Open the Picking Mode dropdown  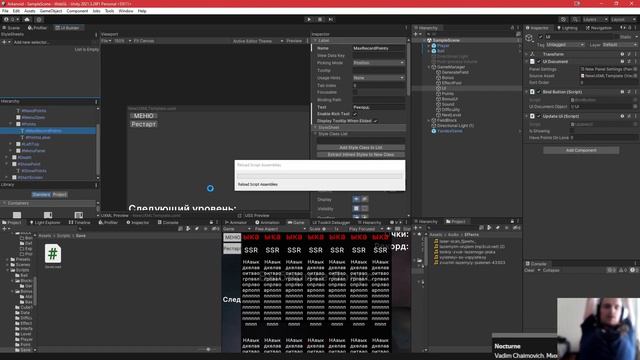tap(378, 63)
